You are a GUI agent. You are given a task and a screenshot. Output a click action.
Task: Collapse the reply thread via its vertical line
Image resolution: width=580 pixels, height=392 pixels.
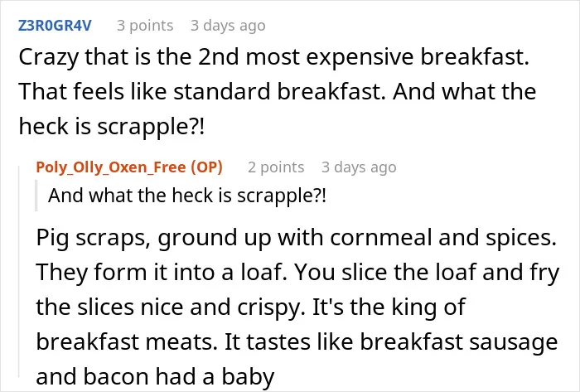[19, 272]
